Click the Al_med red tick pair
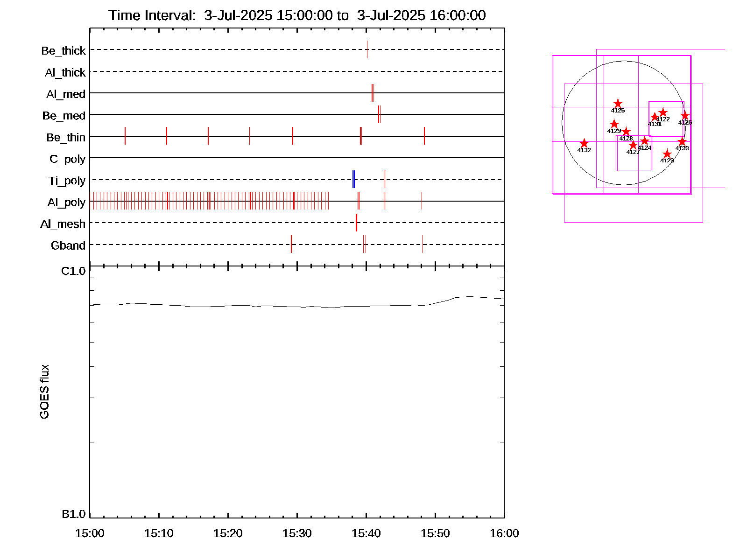The width and height of the screenshot is (747, 560). 373,93
